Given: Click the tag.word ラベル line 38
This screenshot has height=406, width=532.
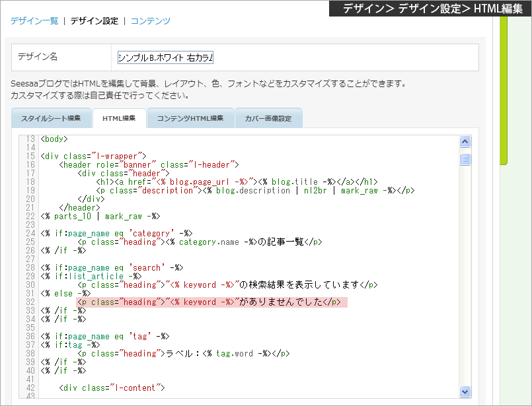Looking at the screenshot, I should tap(184, 353).
